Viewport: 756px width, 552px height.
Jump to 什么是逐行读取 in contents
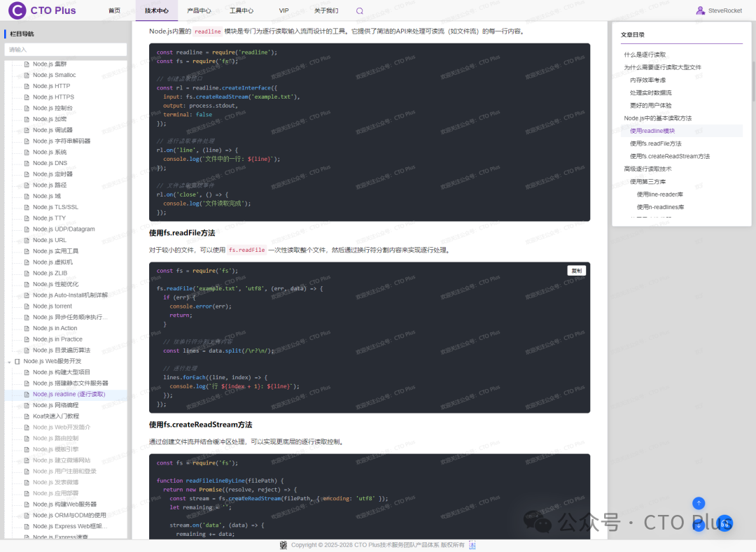pos(645,55)
